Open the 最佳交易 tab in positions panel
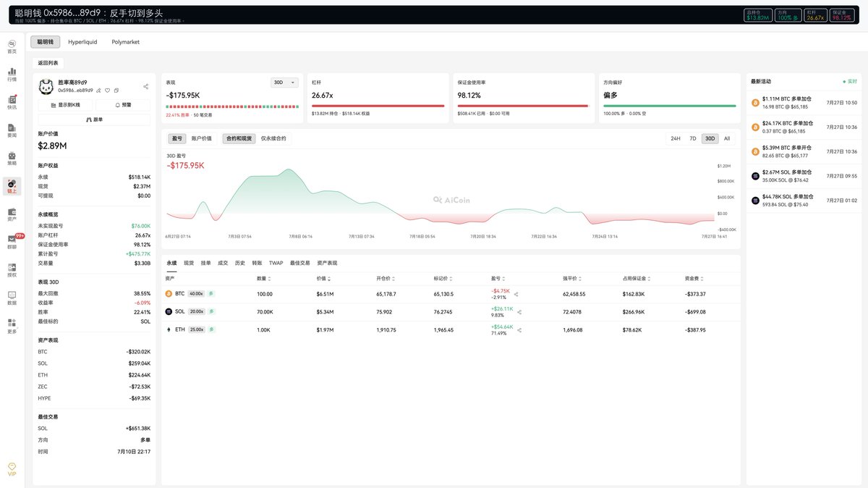 [x=300, y=263]
